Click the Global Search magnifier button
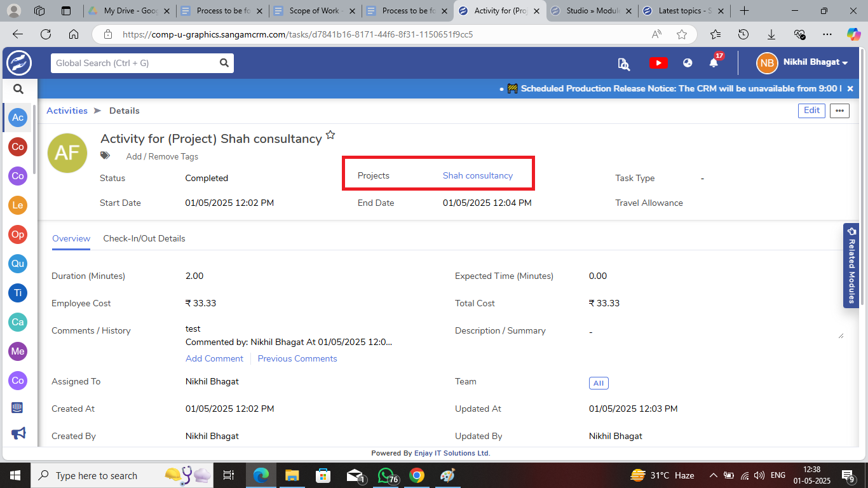Screen dimensions: 868x488 [224, 63]
